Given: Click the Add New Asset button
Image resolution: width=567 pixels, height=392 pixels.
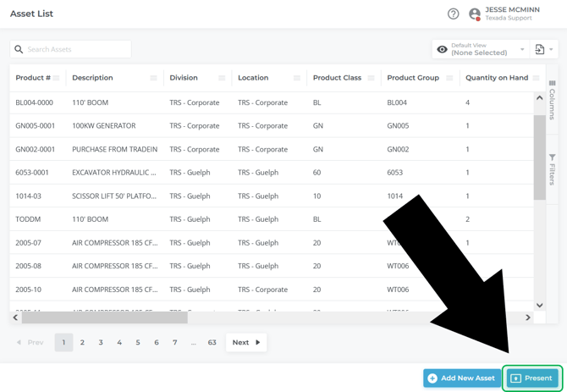Looking at the screenshot, I should pos(461,378).
